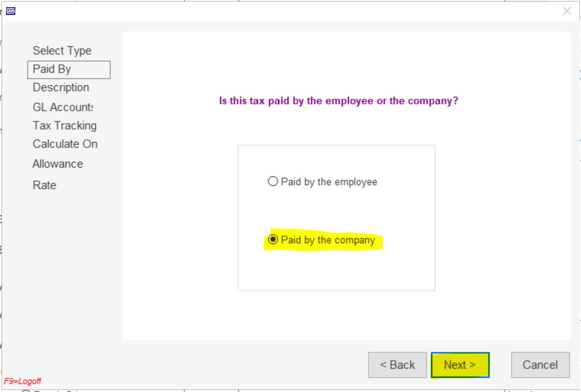
Task: Click the 'Paid by the employee' label text
Action: click(329, 182)
